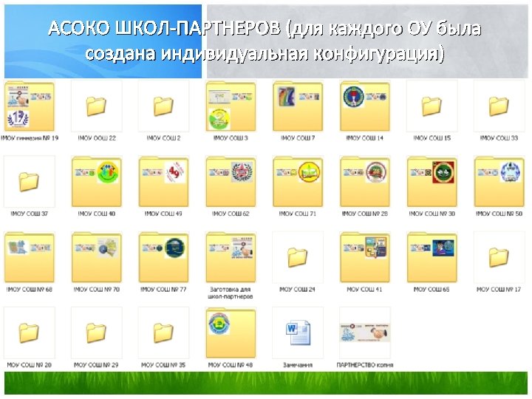Viewport: 532px width, 399px height.
Task: Open the Замечания Word document
Action: click(298, 332)
